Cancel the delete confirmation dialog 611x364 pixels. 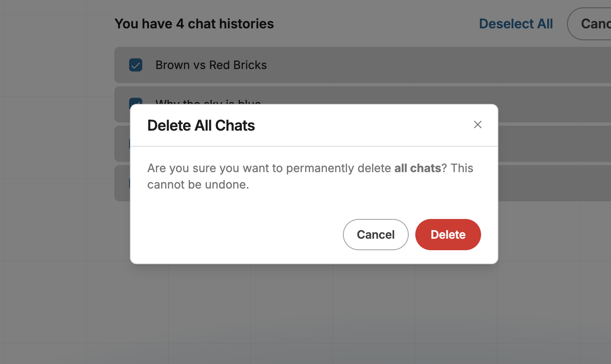coord(375,235)
